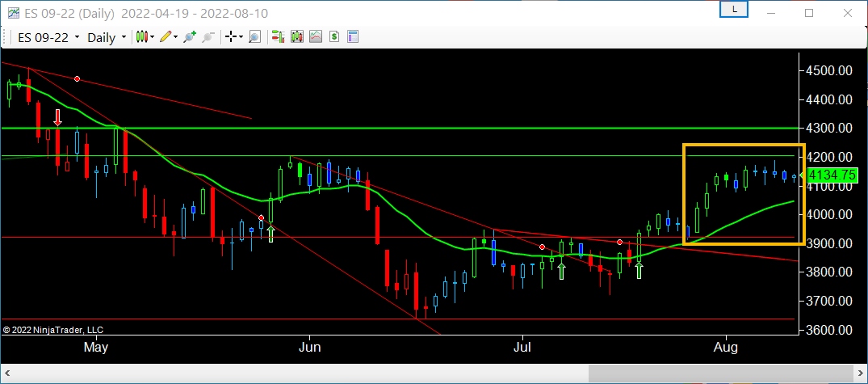Screen dimensions: 868x384
Task: Click the scrollbar left arrow
Action: pyautogui.click(x=6, y=374)
